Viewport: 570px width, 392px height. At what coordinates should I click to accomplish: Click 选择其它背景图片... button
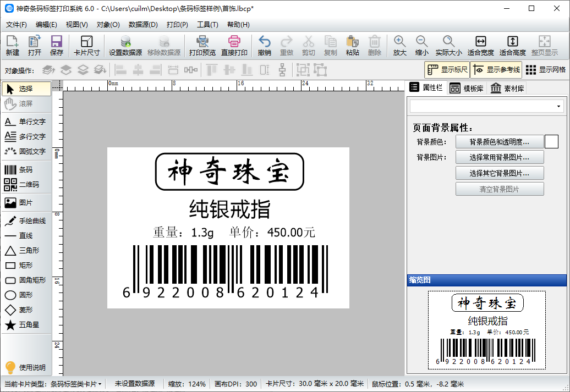point(500,173)
